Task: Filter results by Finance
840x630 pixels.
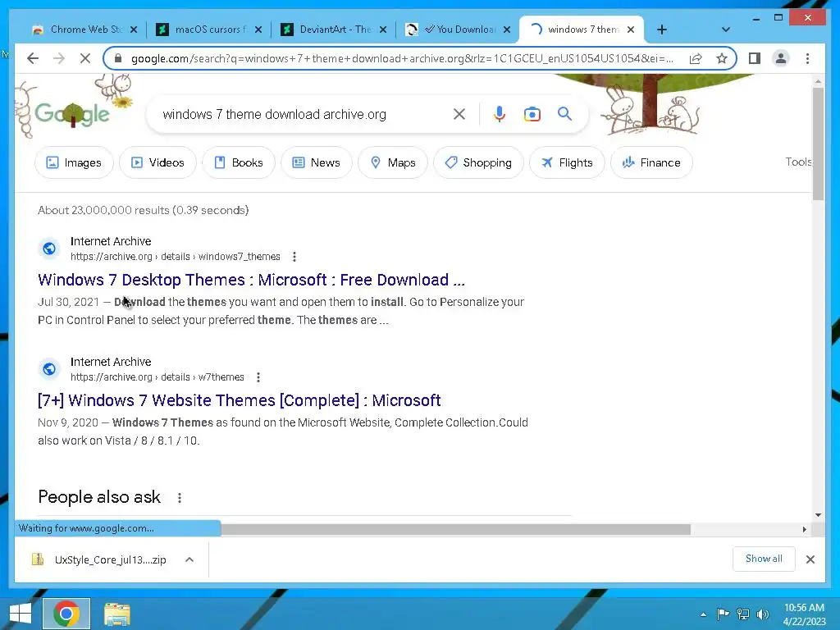Action: click(x=651, y=162)
